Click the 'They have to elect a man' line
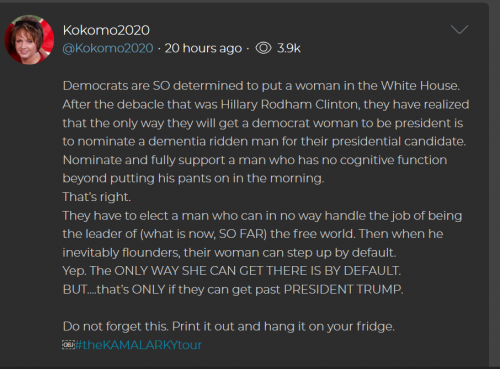The width and height of the screenshot is (500, 369). 262,216
